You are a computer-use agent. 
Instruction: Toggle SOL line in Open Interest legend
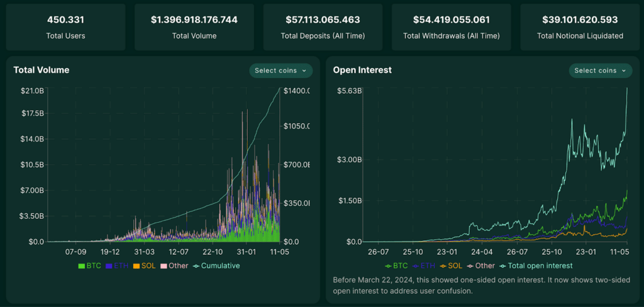(x=451, y=266)
